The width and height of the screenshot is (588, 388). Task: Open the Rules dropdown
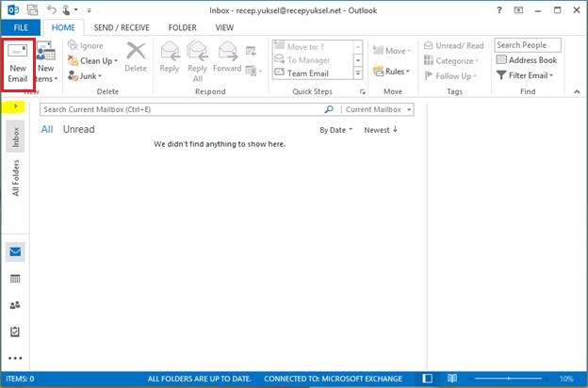coord(392,72)
